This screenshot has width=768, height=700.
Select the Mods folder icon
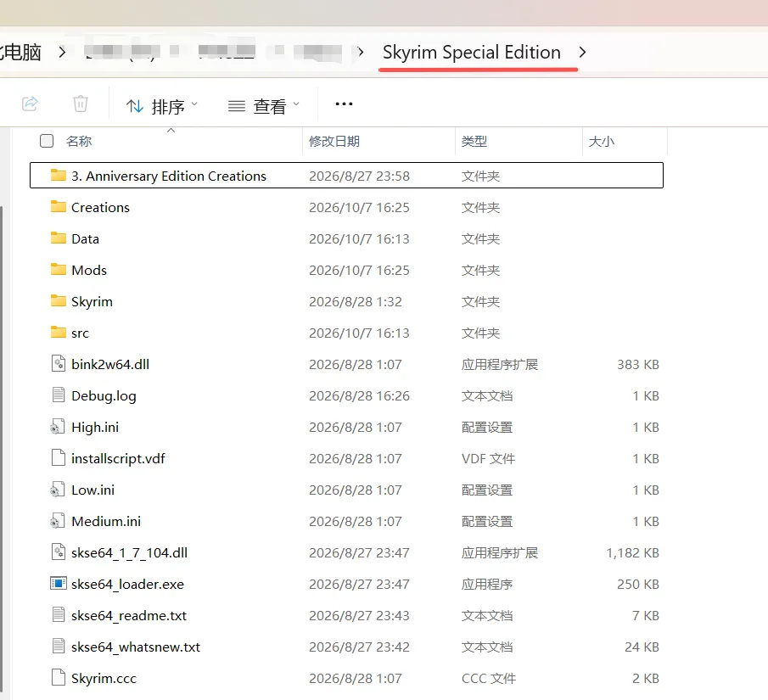(x=59, y=269)
